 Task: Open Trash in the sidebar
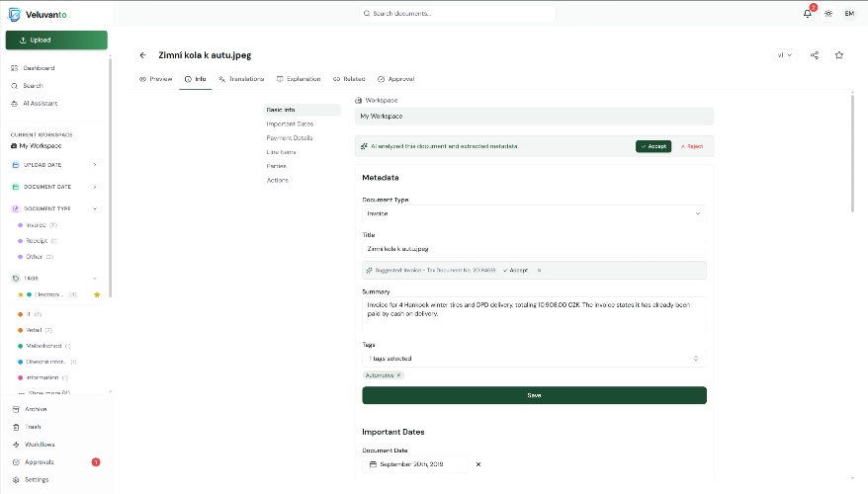33,427
